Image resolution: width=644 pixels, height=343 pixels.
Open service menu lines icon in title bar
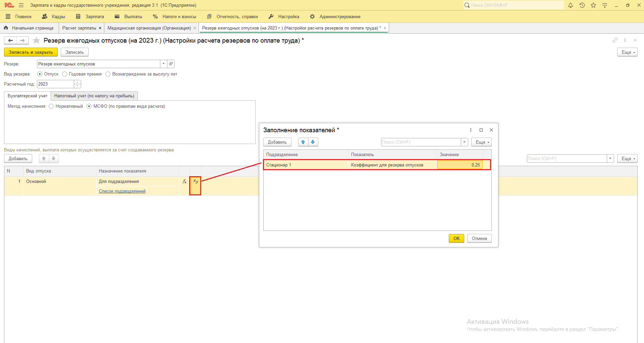[605, 5]
